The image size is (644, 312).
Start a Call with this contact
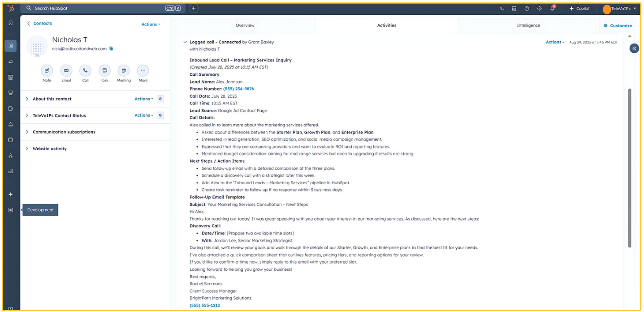point(85,70)
